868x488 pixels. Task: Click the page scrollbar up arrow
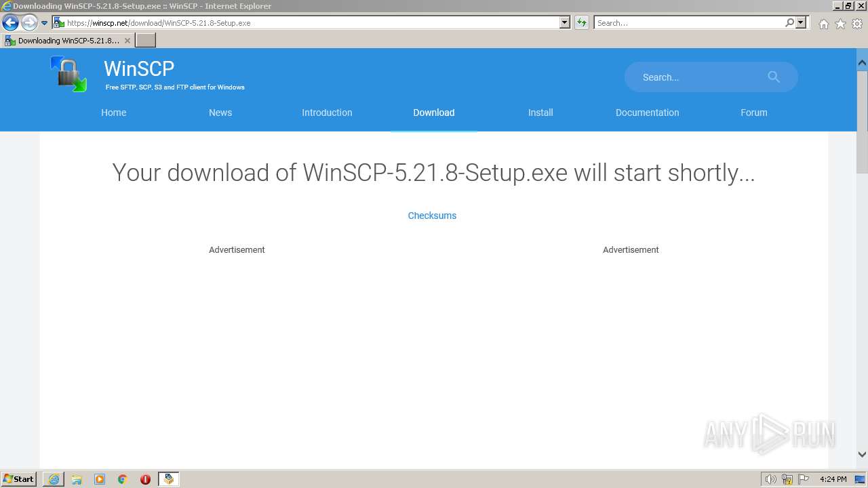pyautogui.click(x=862, y=63)
